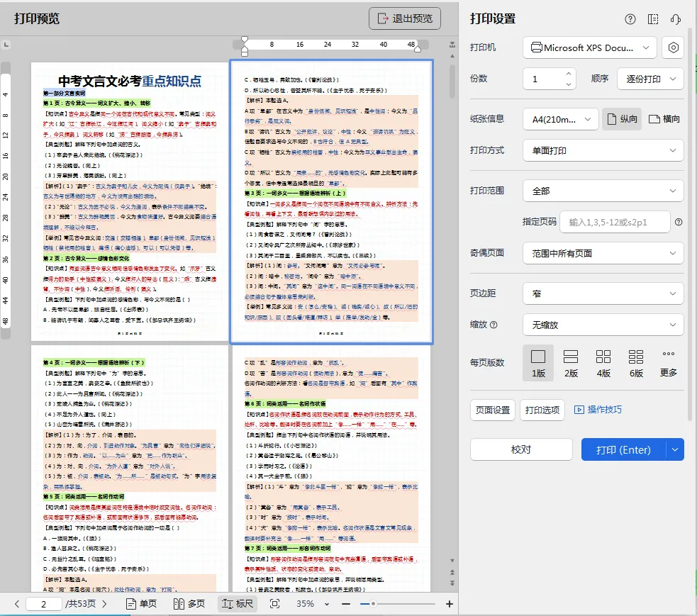
Task: Select 4版 pages per sheet
Action: [603, 363]
